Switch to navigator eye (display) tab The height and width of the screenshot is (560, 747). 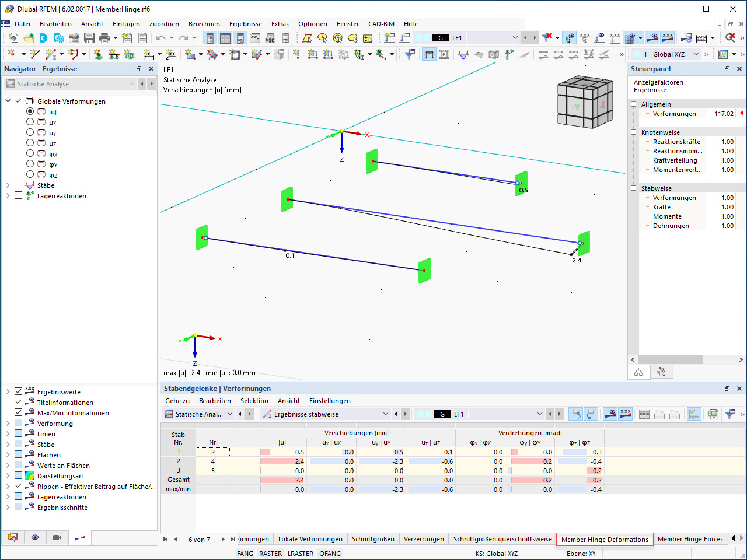coord(35,537)
